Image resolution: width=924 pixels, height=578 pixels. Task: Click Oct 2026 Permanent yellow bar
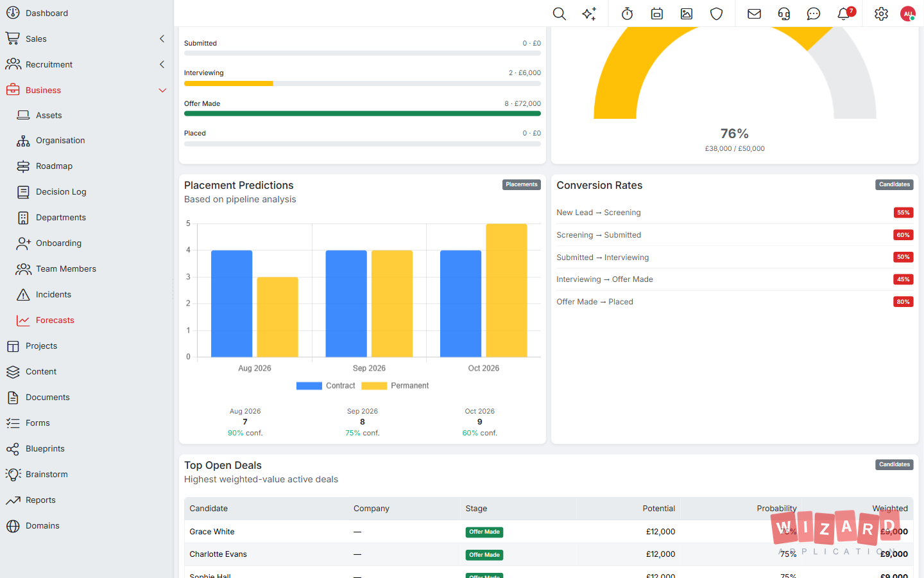coord(506,290)
